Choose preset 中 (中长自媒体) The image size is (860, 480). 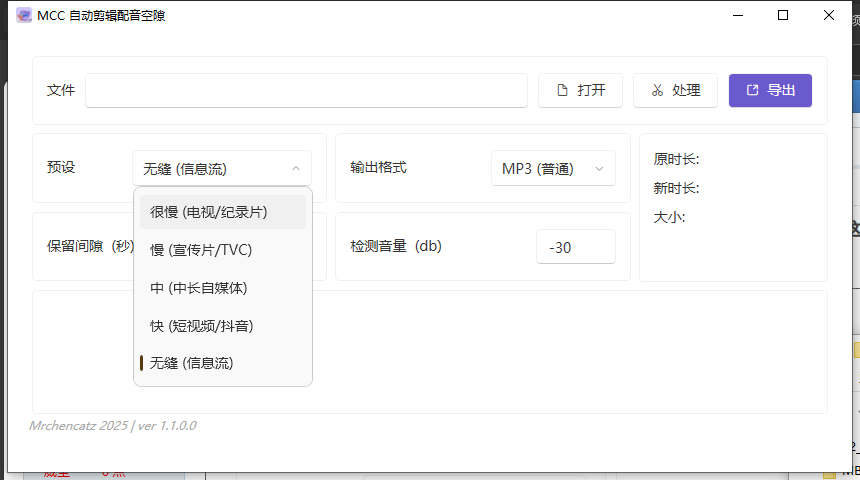pos(223,288)
